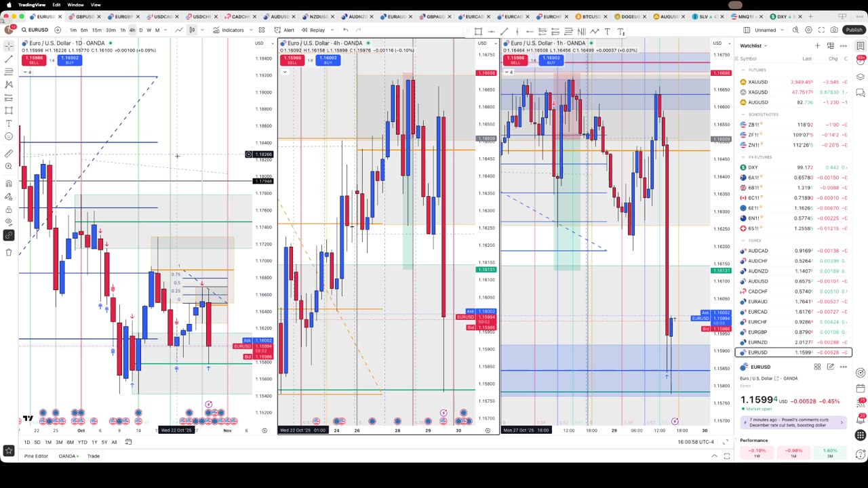Open the indicator templates grid icon
Image resolution: width=868 pixels, height=488 pixels.
pos(262,30)
